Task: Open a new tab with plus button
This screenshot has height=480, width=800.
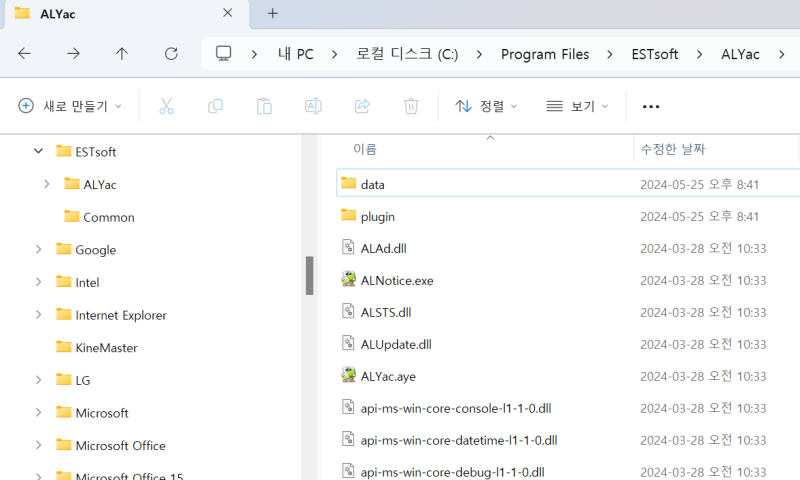Action: pyautogui.click(x=273, y=13)
